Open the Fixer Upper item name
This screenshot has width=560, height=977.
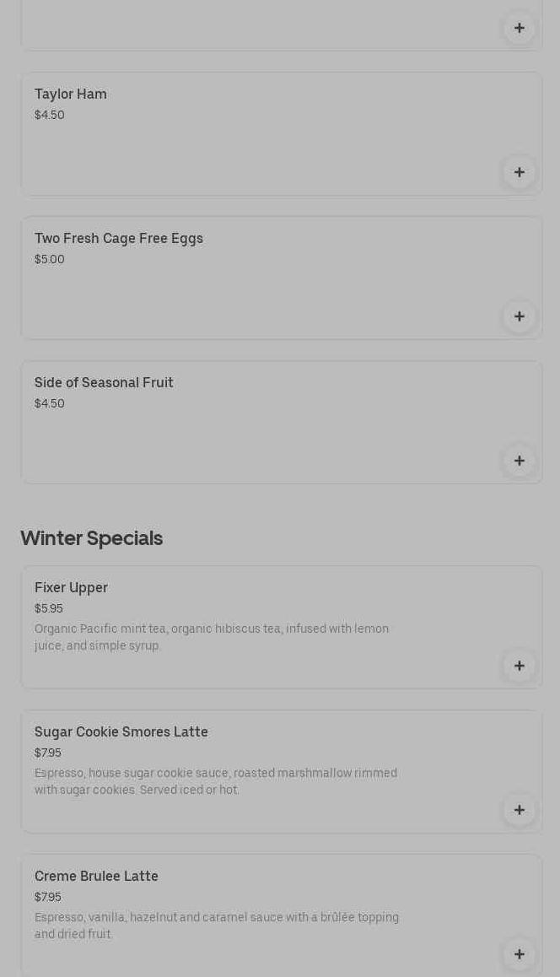(x=71, y=587)
